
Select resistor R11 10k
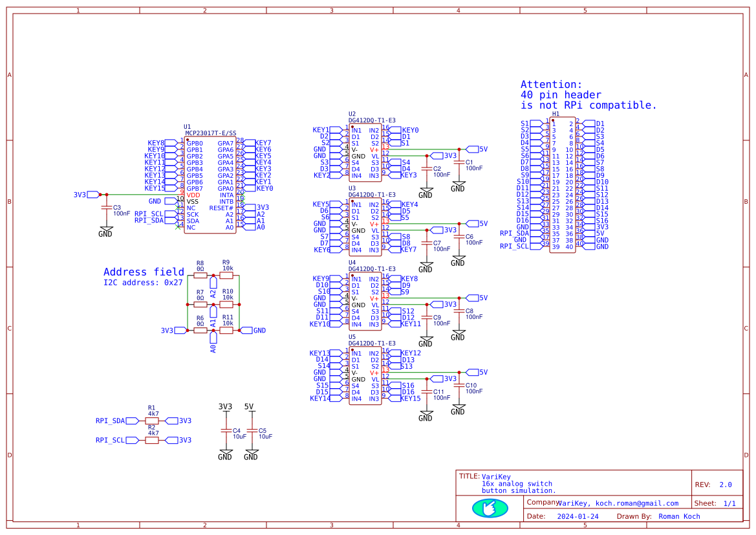click(226, 330)
